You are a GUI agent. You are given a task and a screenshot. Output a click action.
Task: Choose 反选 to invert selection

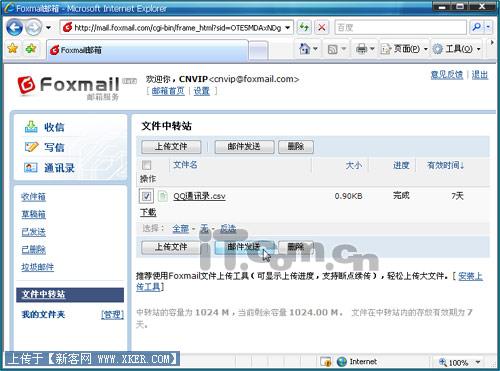[228, 229]
